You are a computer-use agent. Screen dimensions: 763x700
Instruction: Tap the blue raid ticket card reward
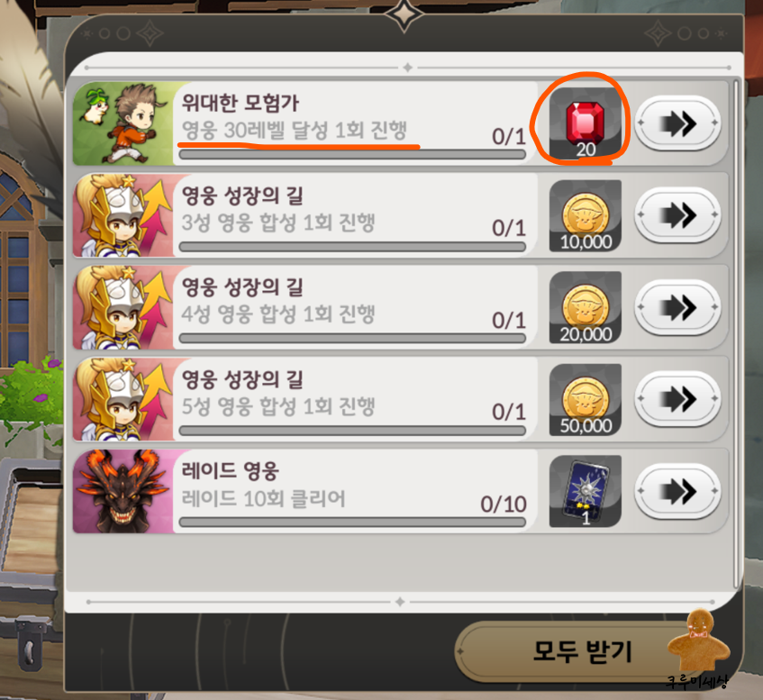586,491
